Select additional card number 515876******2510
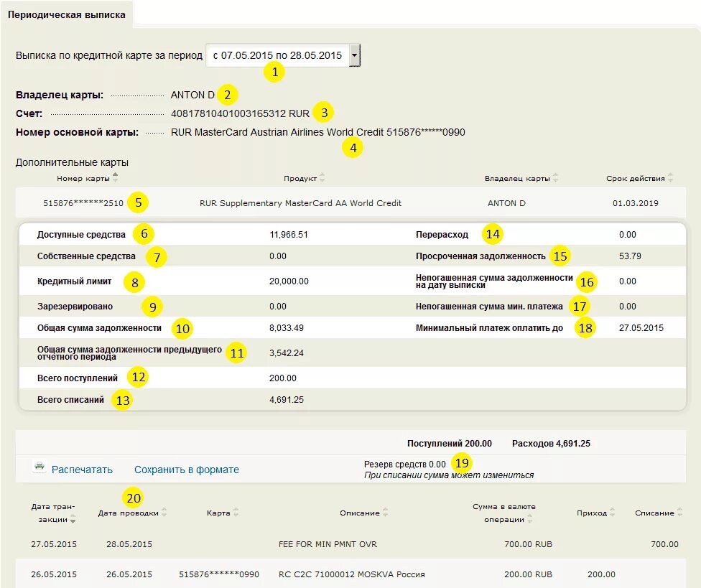Viewport: 701px width, 588px height. 83,203
